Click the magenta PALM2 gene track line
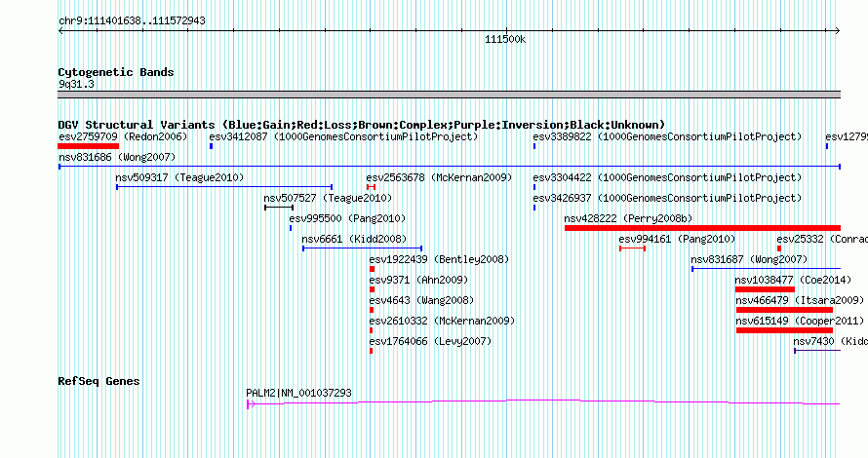 click(x=543, y=402)
